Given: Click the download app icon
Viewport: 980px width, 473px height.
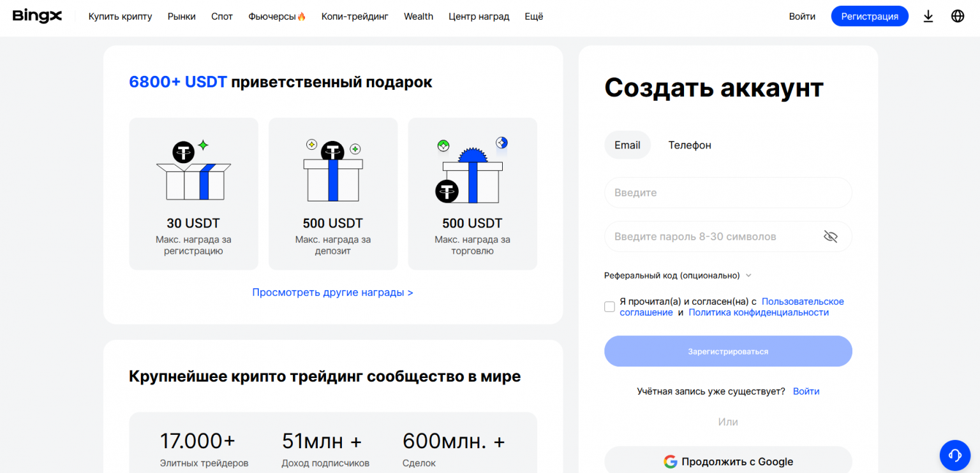Looking at the screenshot, I should pyautogui.click(x=928, y=17).
